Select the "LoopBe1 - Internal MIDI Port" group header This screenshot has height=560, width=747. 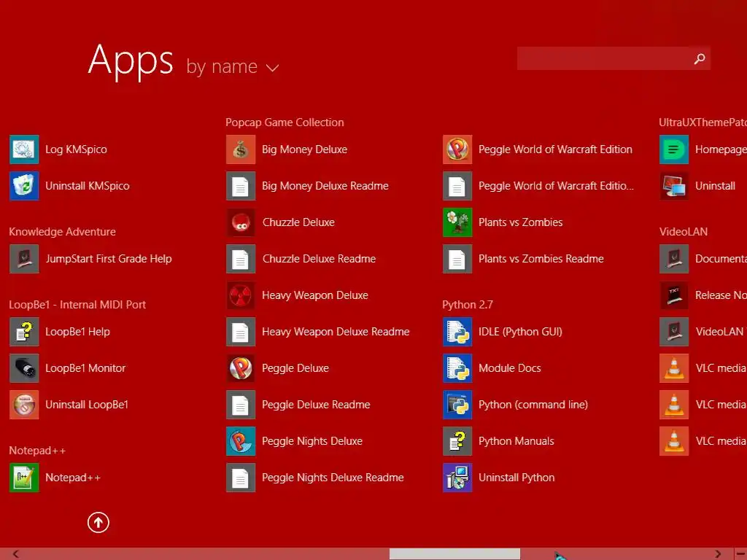coord(77,305)
